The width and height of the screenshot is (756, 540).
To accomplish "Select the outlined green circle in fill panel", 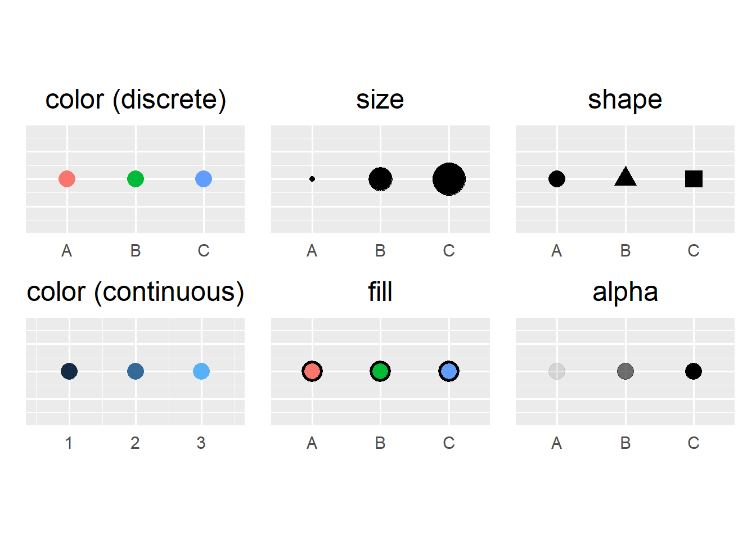I will 380,371.
